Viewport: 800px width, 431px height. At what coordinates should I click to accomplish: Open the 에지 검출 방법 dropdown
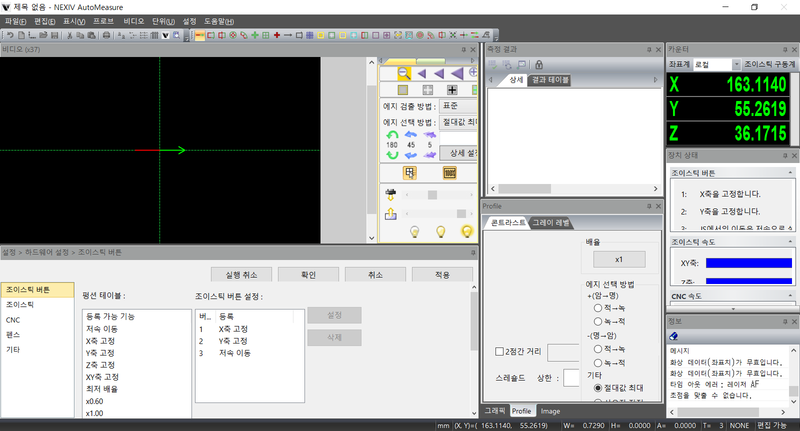point(458,104)
